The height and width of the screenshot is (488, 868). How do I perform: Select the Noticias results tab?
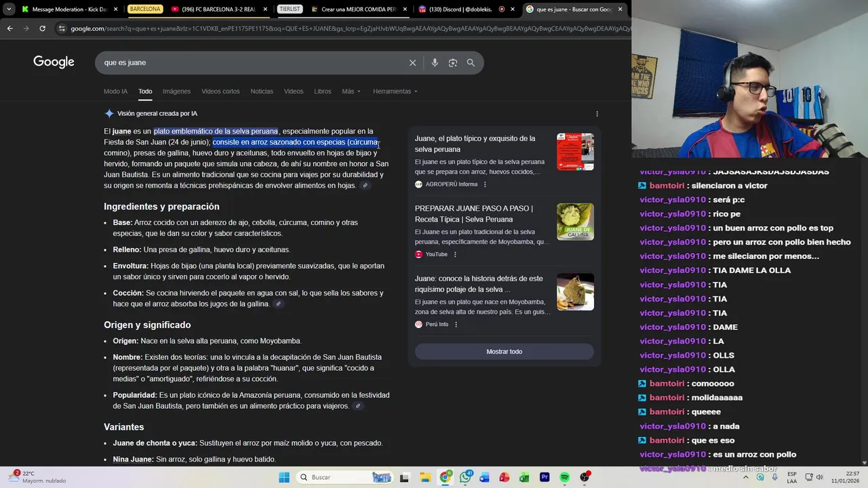262,91
